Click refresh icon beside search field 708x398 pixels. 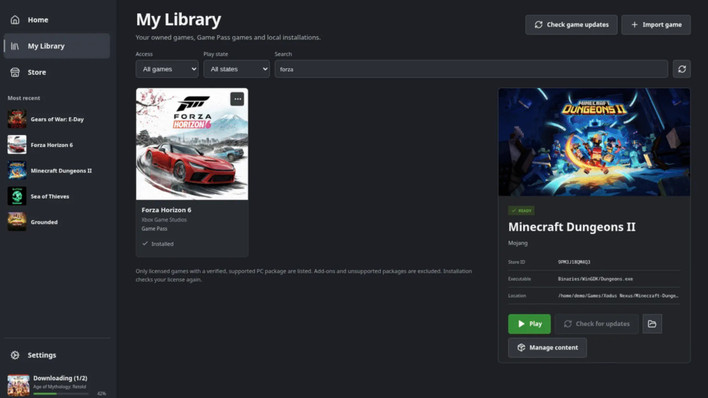click(x=682, y=69)
